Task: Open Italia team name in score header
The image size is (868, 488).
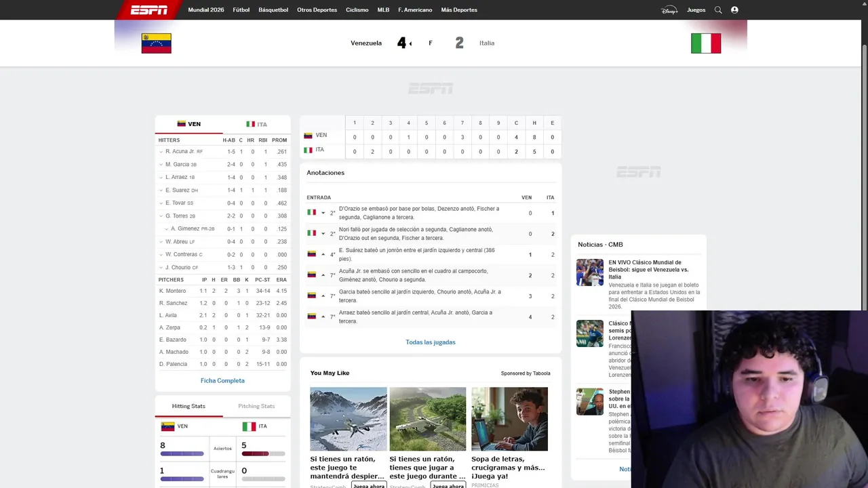Action: tap(487, 43)
